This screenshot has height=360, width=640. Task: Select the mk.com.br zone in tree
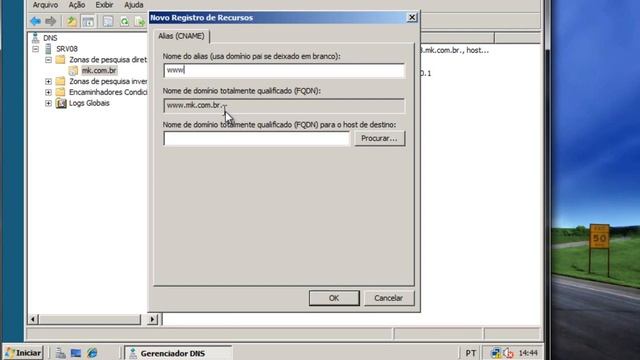coord(99,71)
